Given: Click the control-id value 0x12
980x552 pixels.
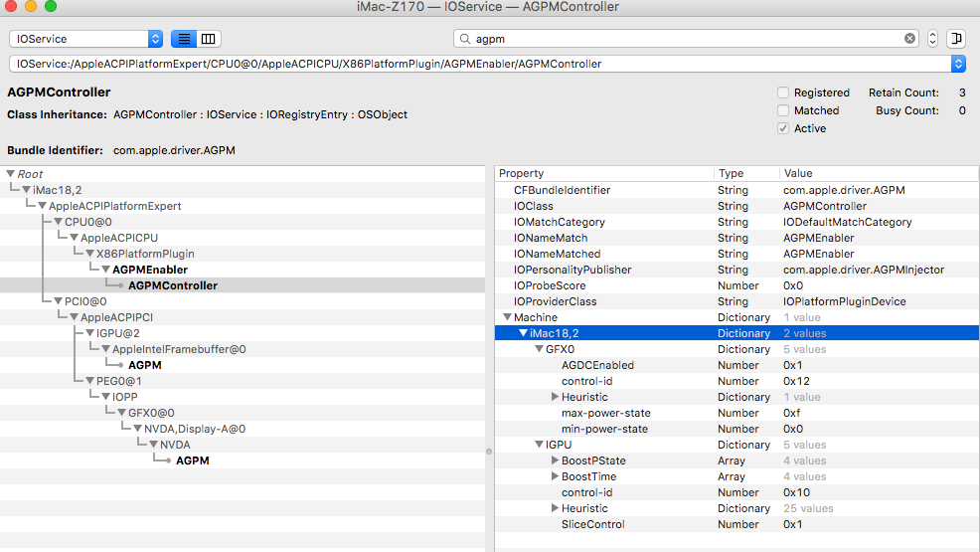Looking at the screenshot, I should click(x=797, y=381).
